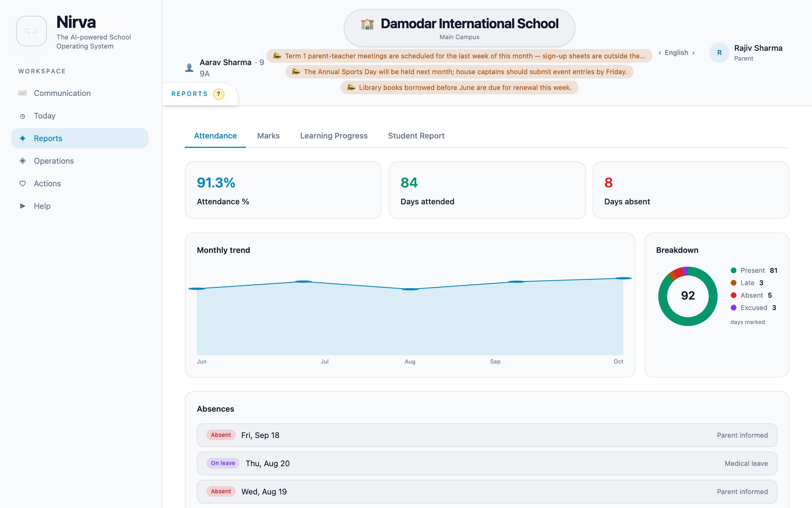Click the Rajiv Sharma profile name

pyautogui.click(x=758, y=48)
